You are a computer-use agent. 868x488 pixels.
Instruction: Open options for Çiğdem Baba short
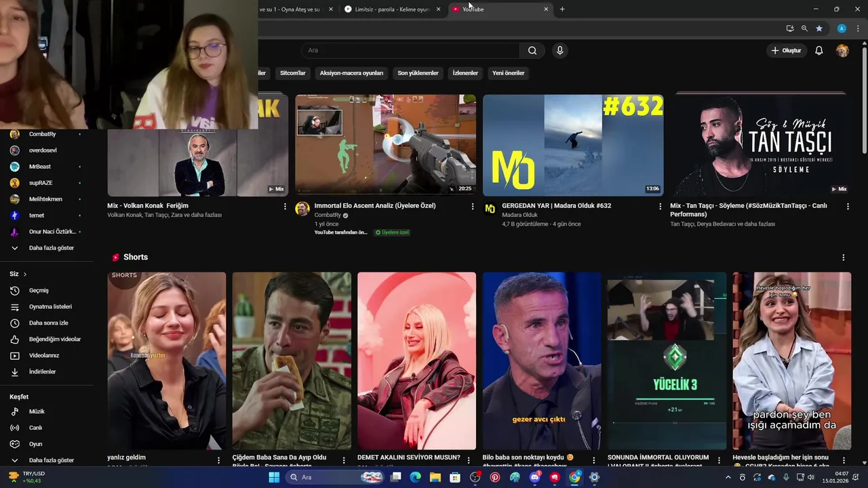[x=343, y=460]
